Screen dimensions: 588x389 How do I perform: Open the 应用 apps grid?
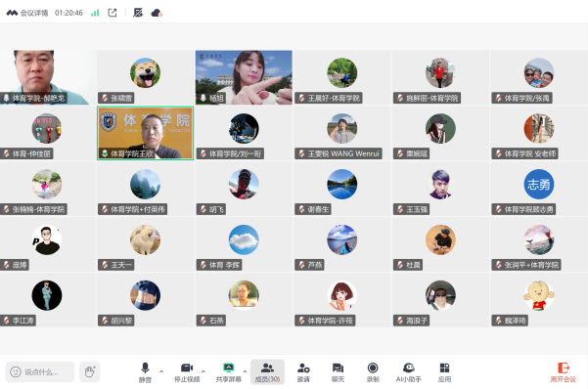[444, 371]
